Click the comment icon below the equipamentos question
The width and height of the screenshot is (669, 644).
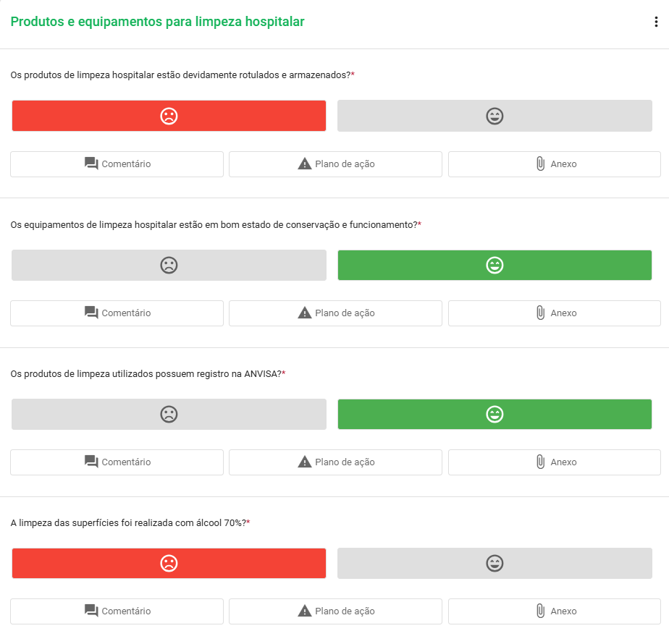click(91, 313)
